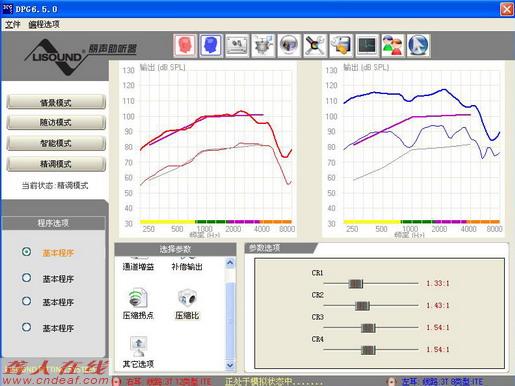Click the 情景模式 button
This screenshot has height=386, width=515.
pos(56,102)
